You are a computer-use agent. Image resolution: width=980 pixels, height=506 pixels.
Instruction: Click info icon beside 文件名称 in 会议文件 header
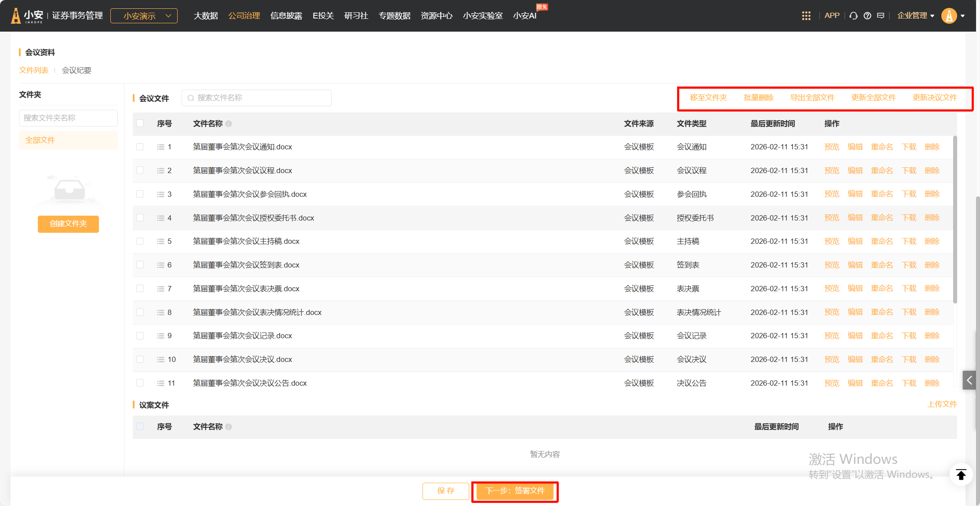coord(229,124)
